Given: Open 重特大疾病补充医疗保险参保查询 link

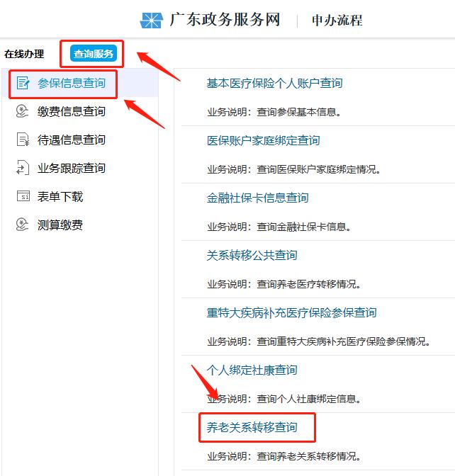Looking at the screenshot, I should [x=291, y=312].
